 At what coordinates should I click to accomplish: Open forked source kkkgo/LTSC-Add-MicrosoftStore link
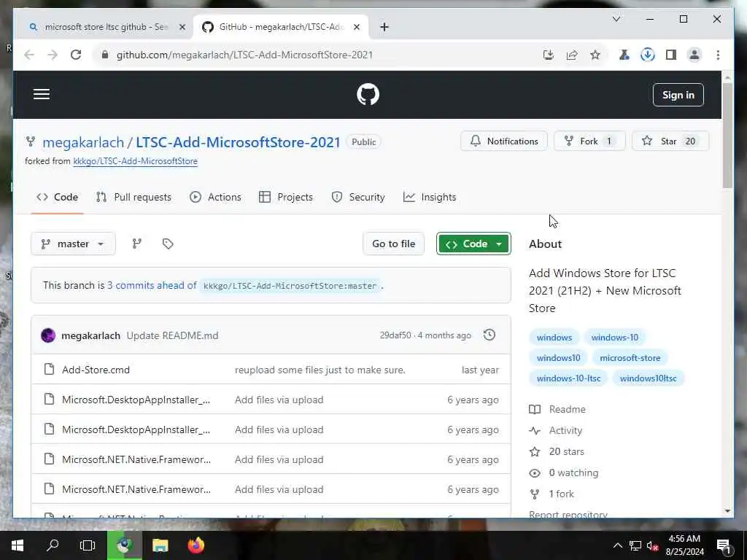pos(135,161)
